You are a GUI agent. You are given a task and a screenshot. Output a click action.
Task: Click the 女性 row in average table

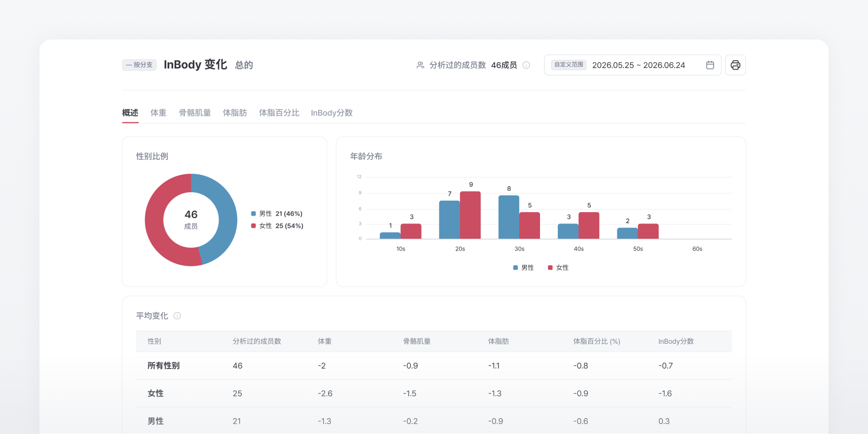(x=434, y=394)
